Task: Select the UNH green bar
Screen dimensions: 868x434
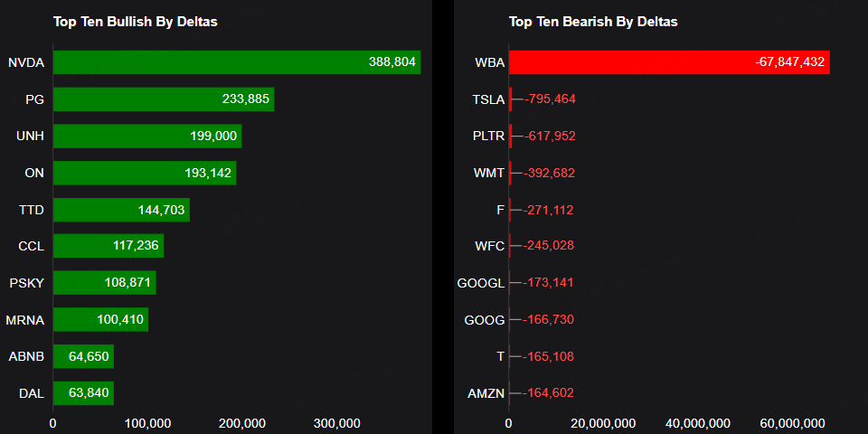Action: [146, 136]
